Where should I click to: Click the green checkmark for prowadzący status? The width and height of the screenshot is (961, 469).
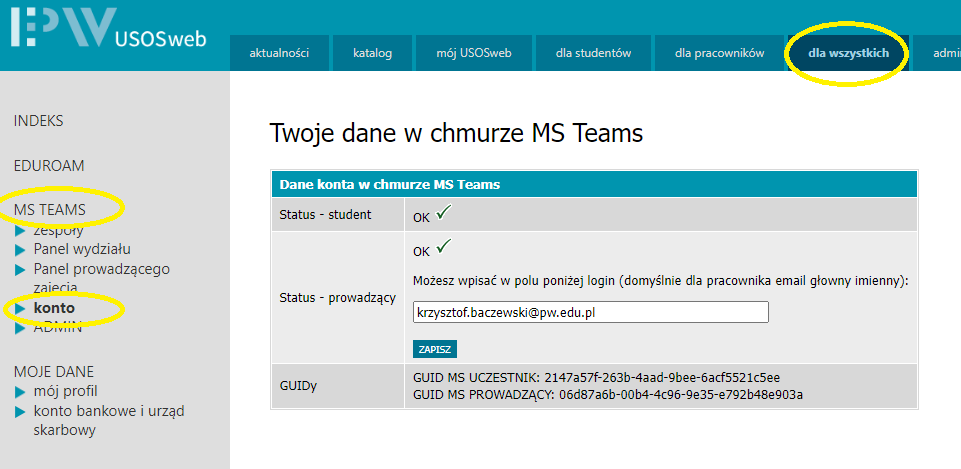pos(443,248)
